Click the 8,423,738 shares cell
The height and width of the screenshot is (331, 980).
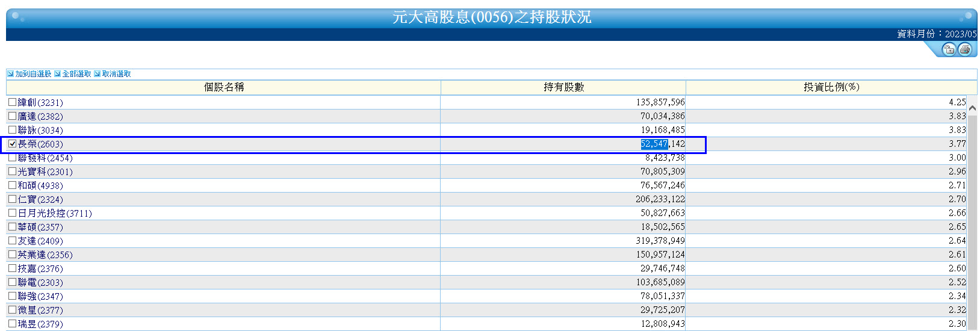(x=563, y=158)
